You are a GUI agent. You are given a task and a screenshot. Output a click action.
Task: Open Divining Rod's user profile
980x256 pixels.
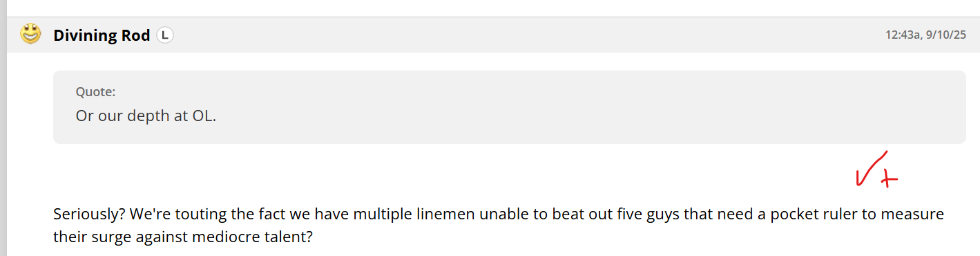click(102, 35)
